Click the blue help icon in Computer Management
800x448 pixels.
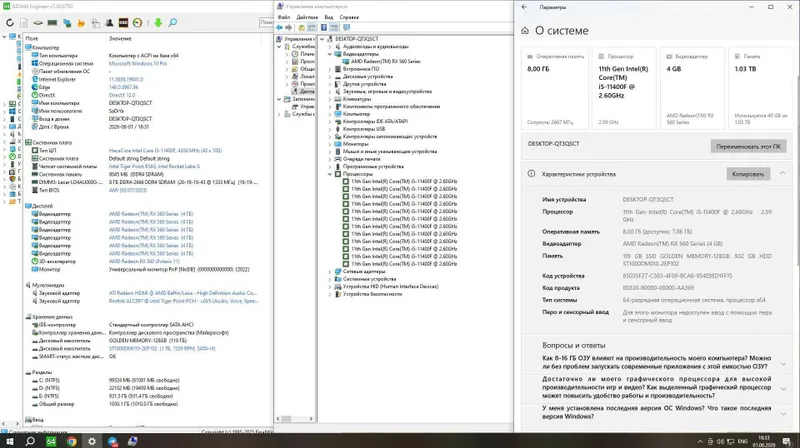(323, 28)
